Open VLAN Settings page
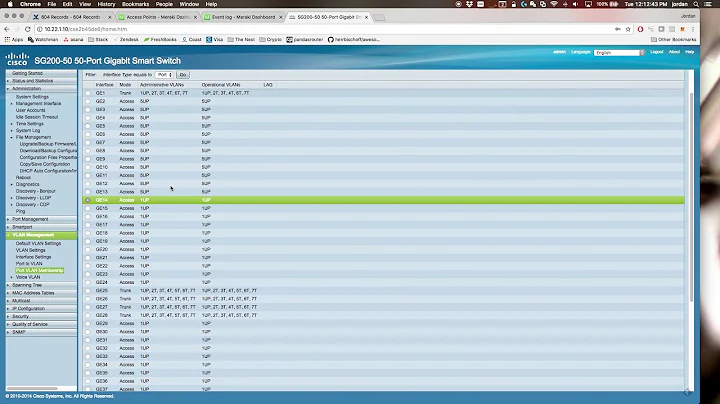The height and width of the screenshot is (404, 720). (x=30, y=251)
